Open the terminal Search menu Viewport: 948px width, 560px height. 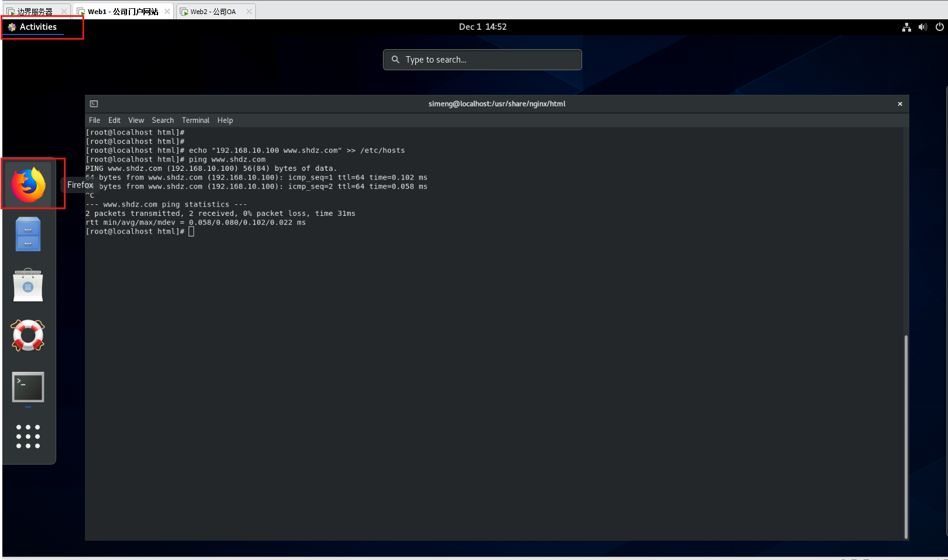click(163, 121)
